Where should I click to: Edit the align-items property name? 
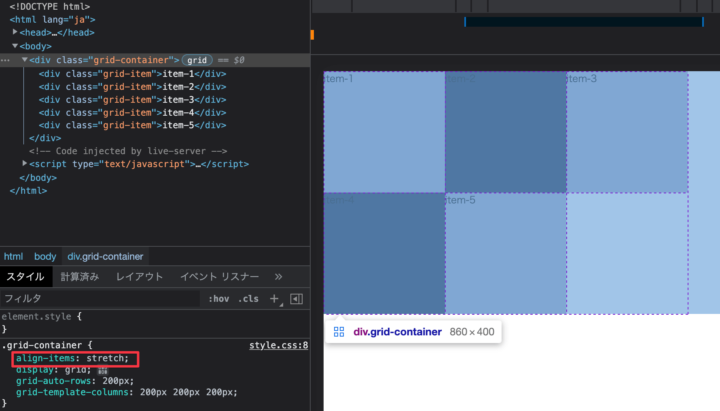point(45,358)
